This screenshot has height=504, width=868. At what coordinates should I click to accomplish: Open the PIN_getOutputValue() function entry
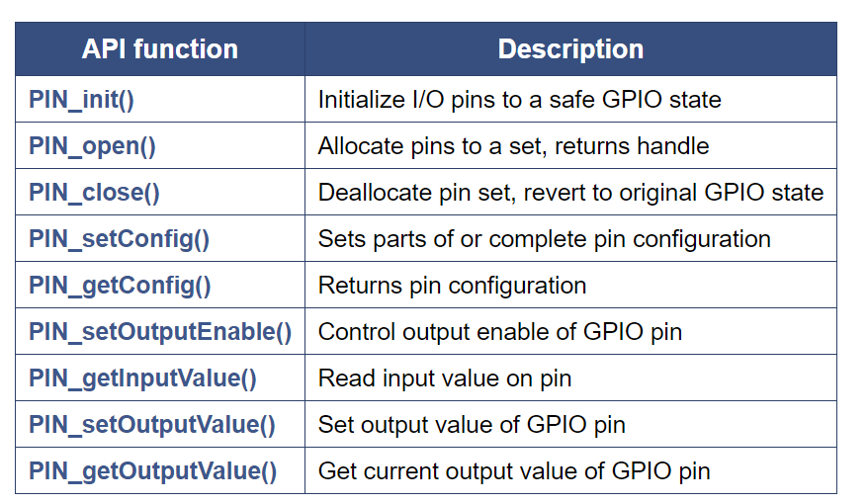(153, 471)
